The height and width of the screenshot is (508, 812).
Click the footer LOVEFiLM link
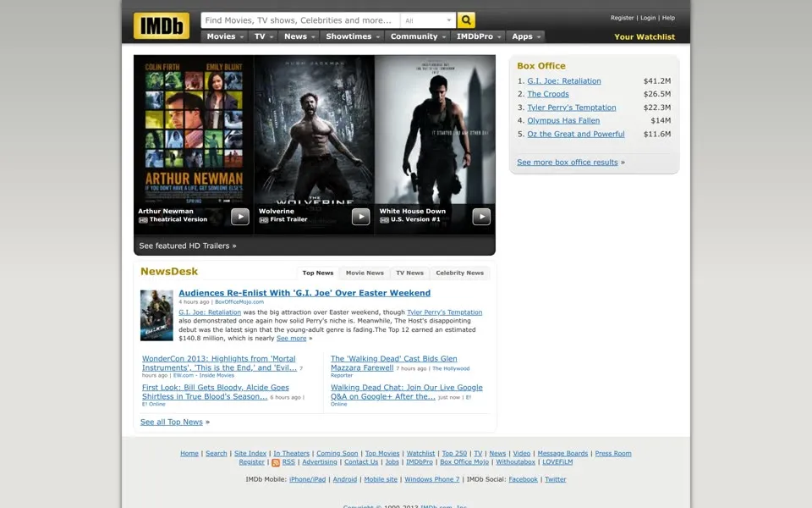pyautogui.click(x=557, y=462)
